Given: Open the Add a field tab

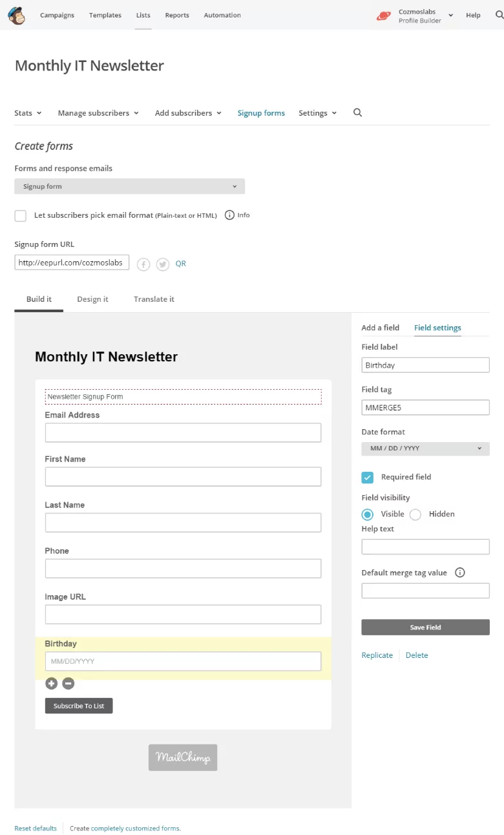Looking at the screenshot, I should [x=380, y=328].
